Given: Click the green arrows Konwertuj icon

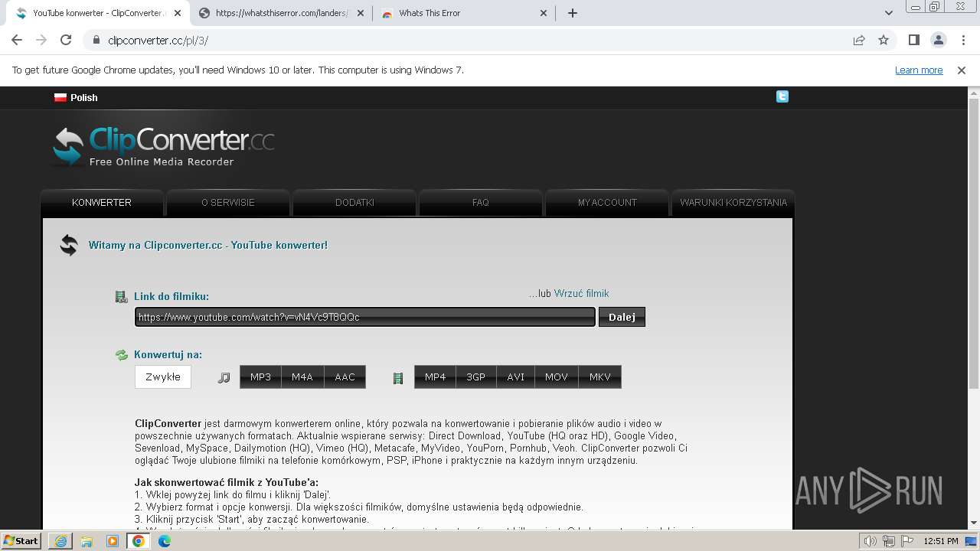Looking at the screenshot, I should [121, 355].
